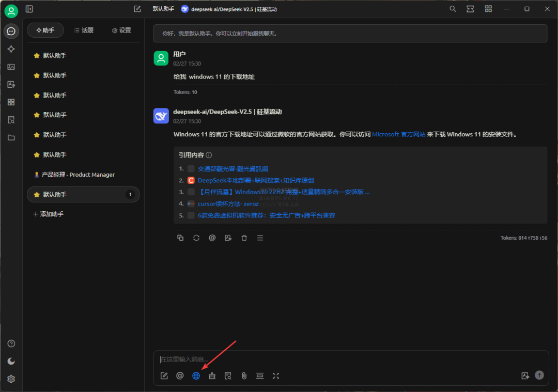
Task: Click info icon next to 引用内容
Action: click(x=209, y=155)
